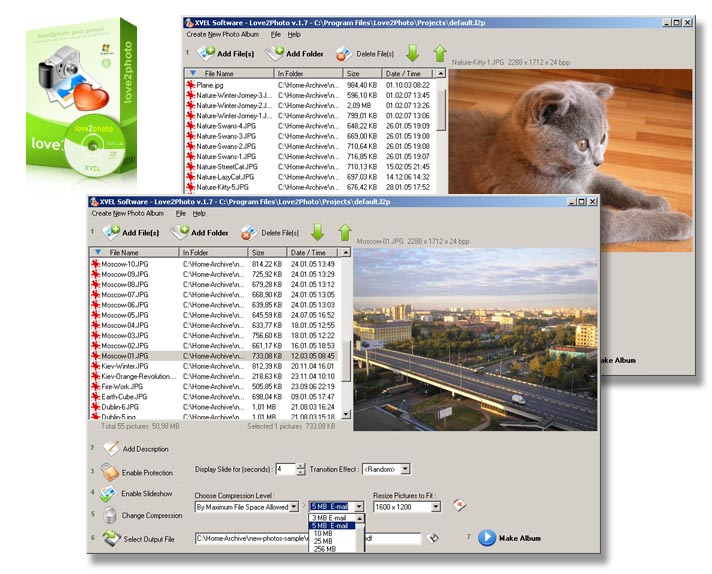This screenshot has height=574, width=712.
Task: Click front file list vertical scrollbar thumb
Action: [346, 361]
